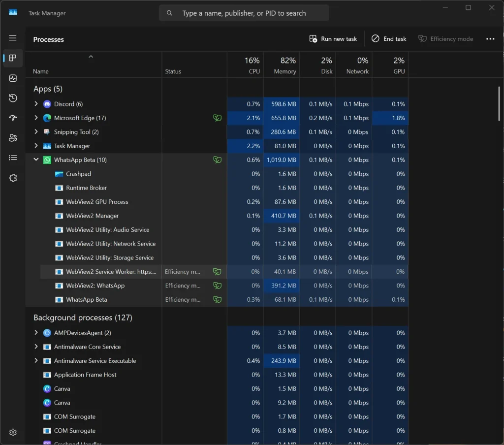Open the App history sidebar icon
The width and height of the screenshot is (504, 445).
13,98
